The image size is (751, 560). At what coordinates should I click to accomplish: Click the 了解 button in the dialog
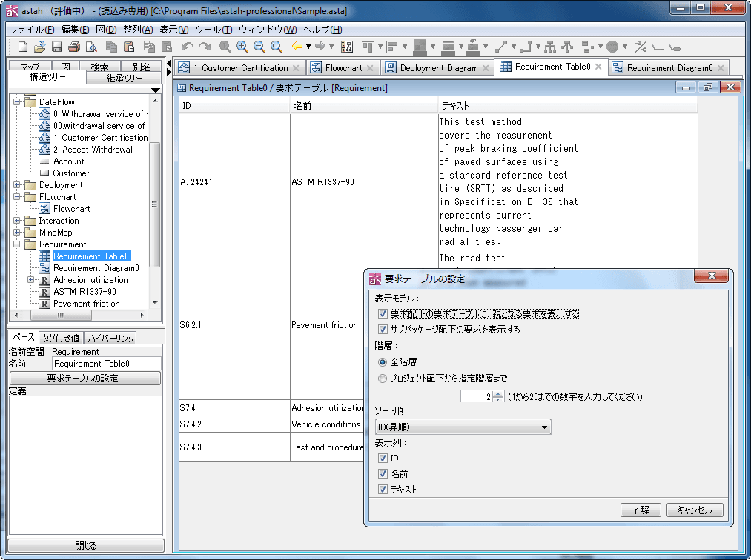[x=641, y=510]
